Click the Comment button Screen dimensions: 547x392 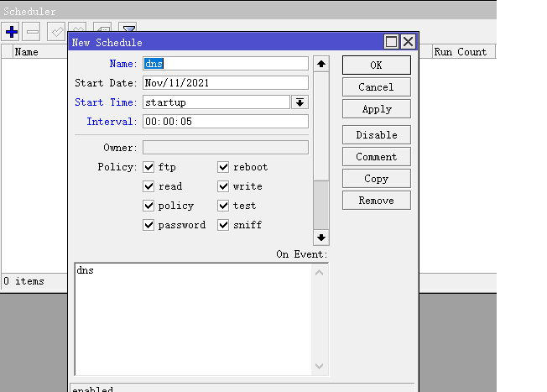pos(376,157)
